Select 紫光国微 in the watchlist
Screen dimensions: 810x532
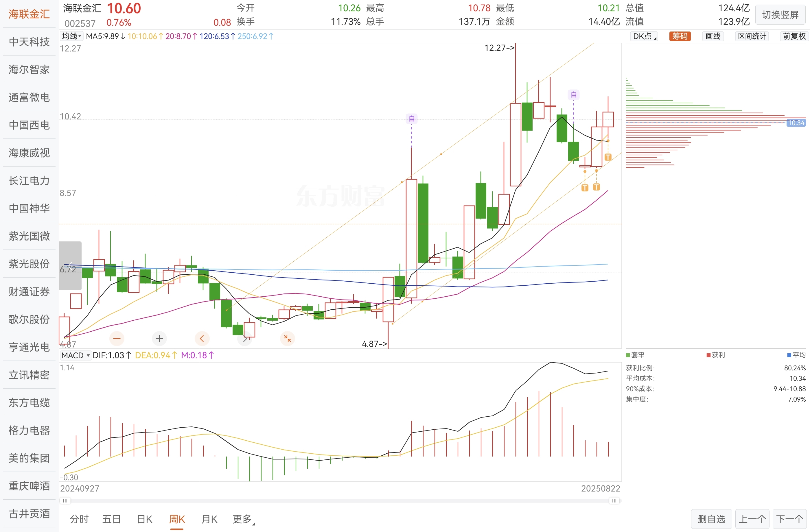click(29, 236)
